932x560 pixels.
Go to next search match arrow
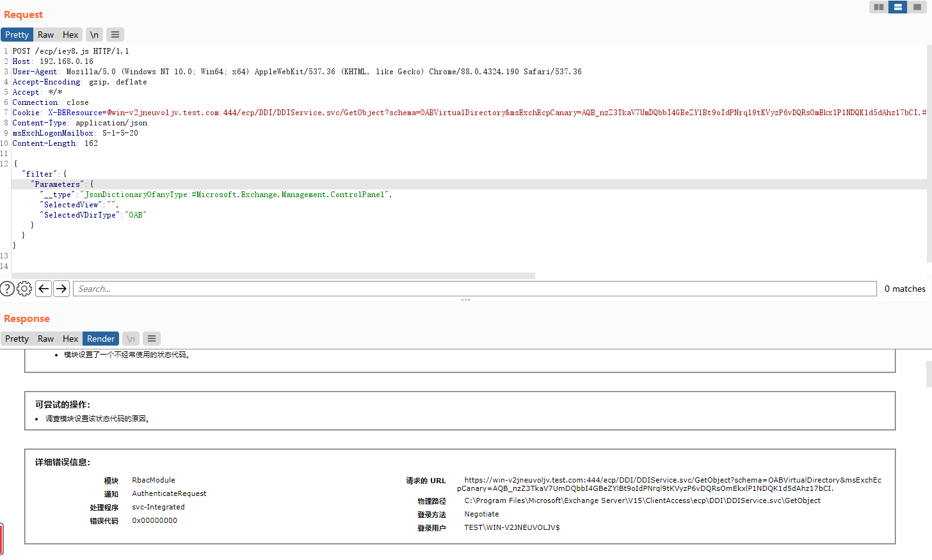click(x=61, y=289)
